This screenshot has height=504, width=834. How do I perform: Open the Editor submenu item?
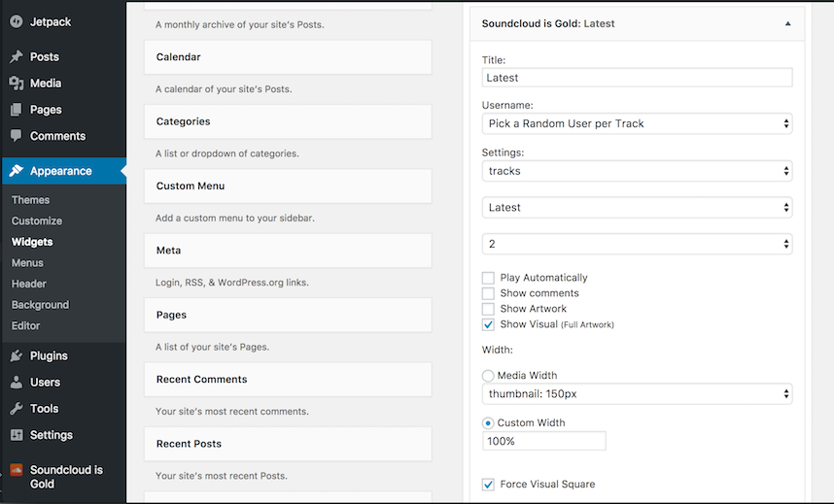point(25,325)
